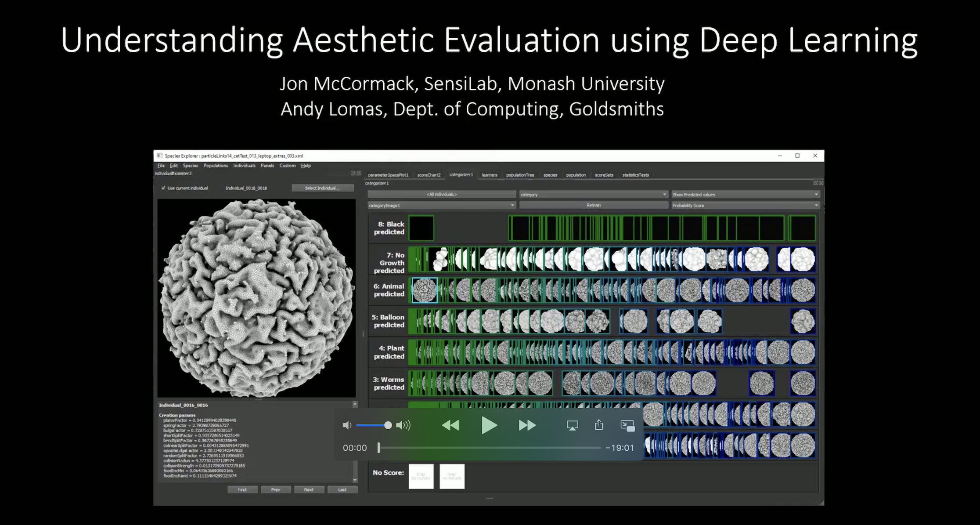Click the float icon on individualExaminer2 panel

pos(353,174)
